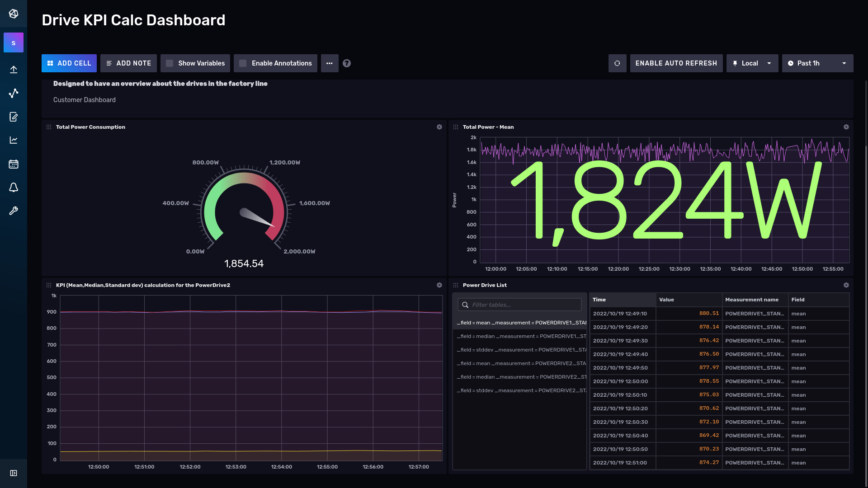
Task: Click the InfluxDB logo
Action: [14, 14]
